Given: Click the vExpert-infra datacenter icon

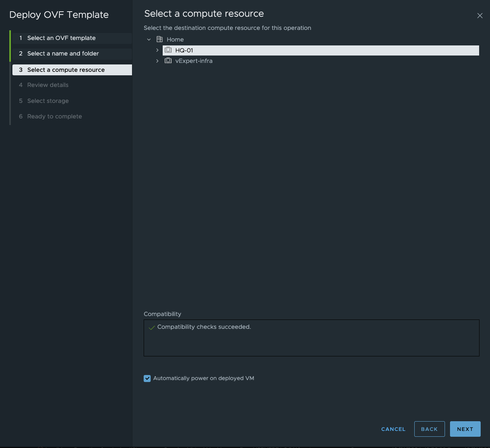Looking at the screenshot, I should point(168,61).
